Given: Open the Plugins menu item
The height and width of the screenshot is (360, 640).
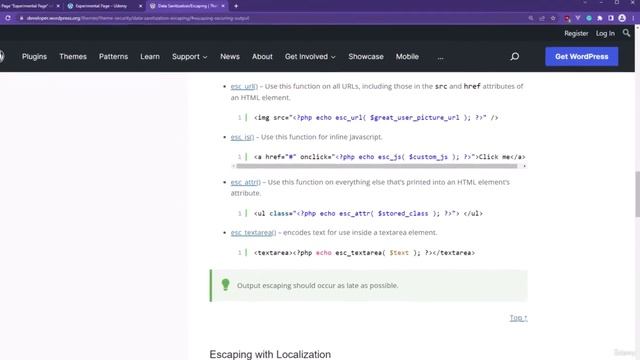Looking at the screenshot, I should (34, 57).
